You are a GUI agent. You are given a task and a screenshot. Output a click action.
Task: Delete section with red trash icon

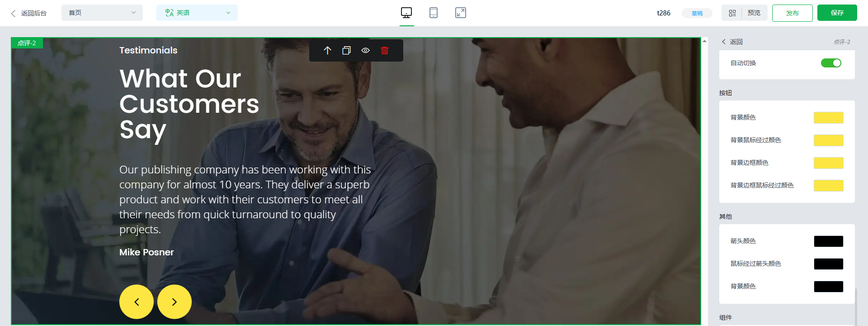385,50
